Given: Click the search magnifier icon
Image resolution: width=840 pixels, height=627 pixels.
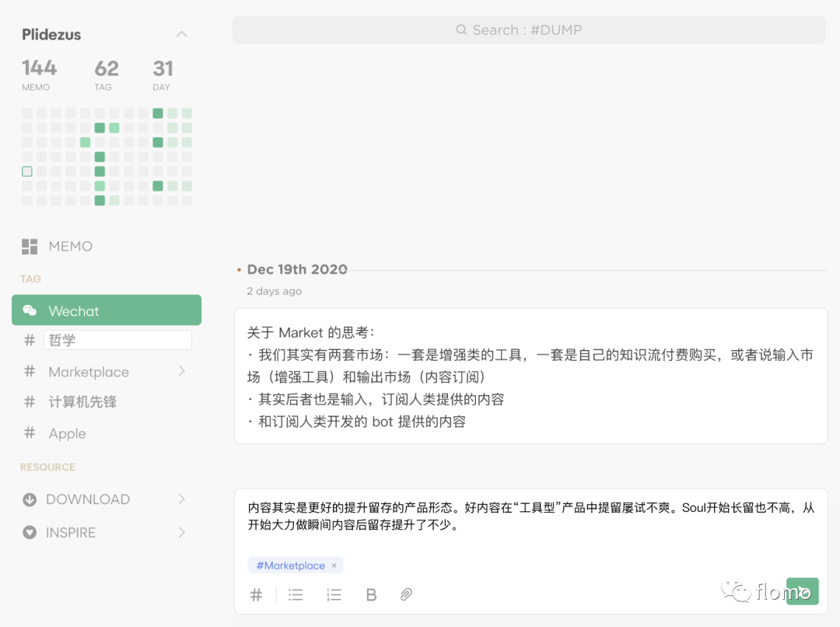Looking at the screenshot, I should point(461,30).
